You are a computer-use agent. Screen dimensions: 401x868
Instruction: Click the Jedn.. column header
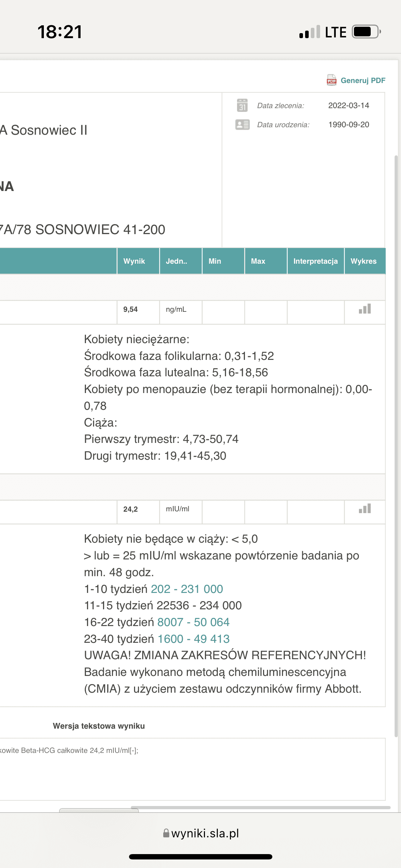(176, 261)
